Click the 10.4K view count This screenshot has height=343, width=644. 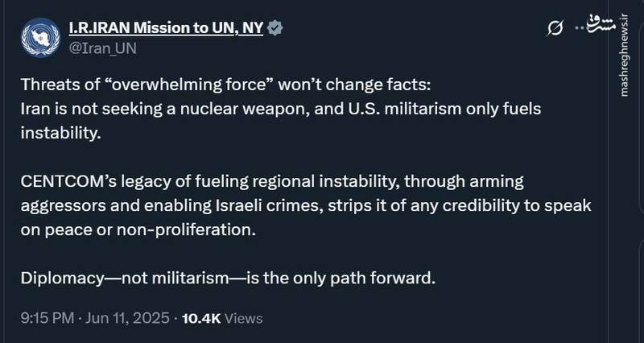[x=201, y=318]
